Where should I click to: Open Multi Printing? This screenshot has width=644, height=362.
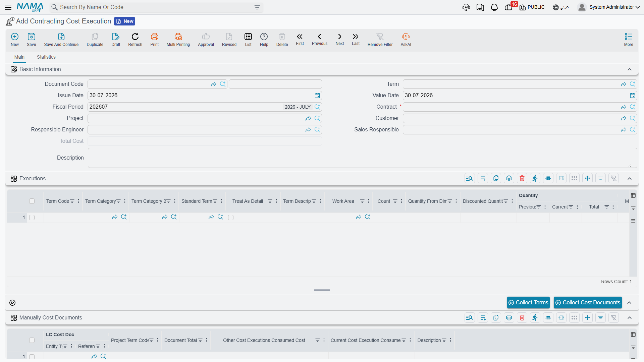coord(178,40)
